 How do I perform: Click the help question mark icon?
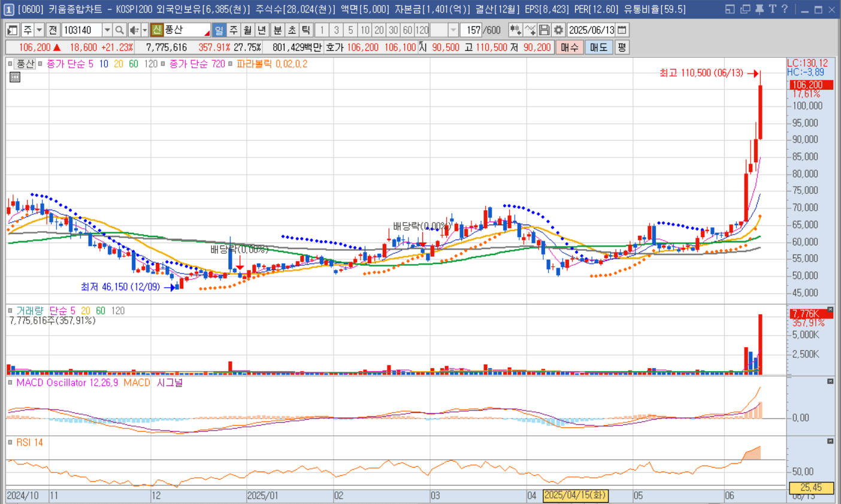coord(785,9)
